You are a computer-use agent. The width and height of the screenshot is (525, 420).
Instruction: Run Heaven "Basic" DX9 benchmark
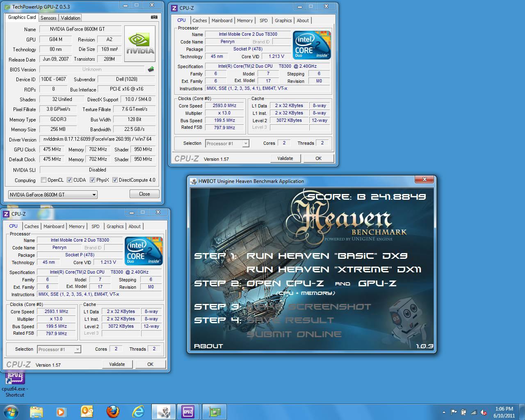point(327,256)
